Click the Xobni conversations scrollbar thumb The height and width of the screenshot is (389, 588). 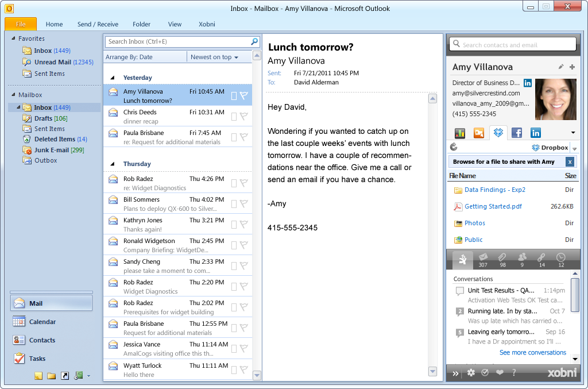tap(575, 294)
